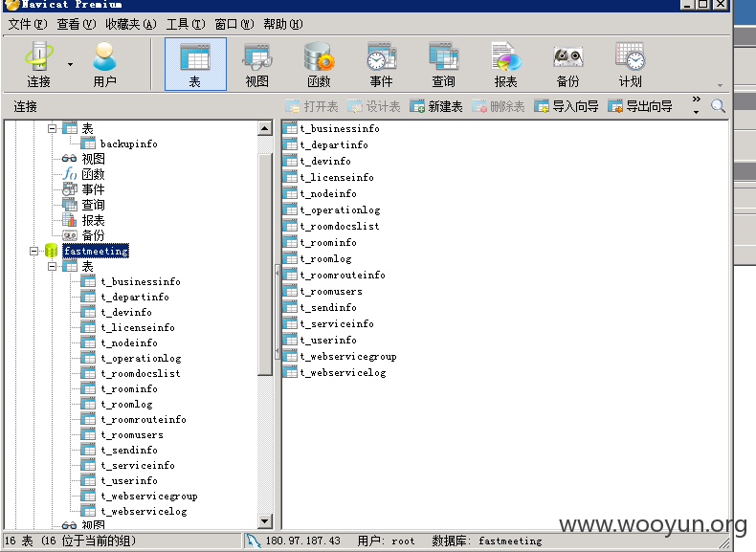Image resolution: width=756 pixels, height=552 pixels.
Task: Click t_departinfo table icon in right list
Action: click(290, 145)
